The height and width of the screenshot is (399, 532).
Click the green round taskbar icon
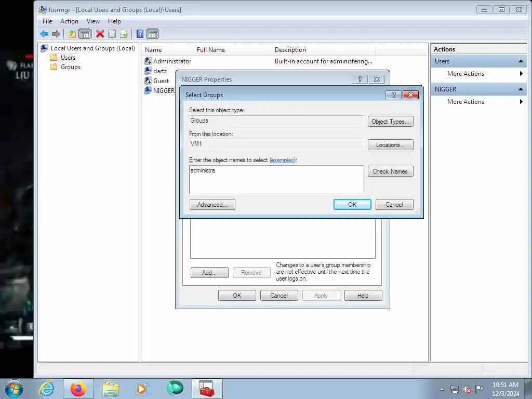tap(175, 388)
